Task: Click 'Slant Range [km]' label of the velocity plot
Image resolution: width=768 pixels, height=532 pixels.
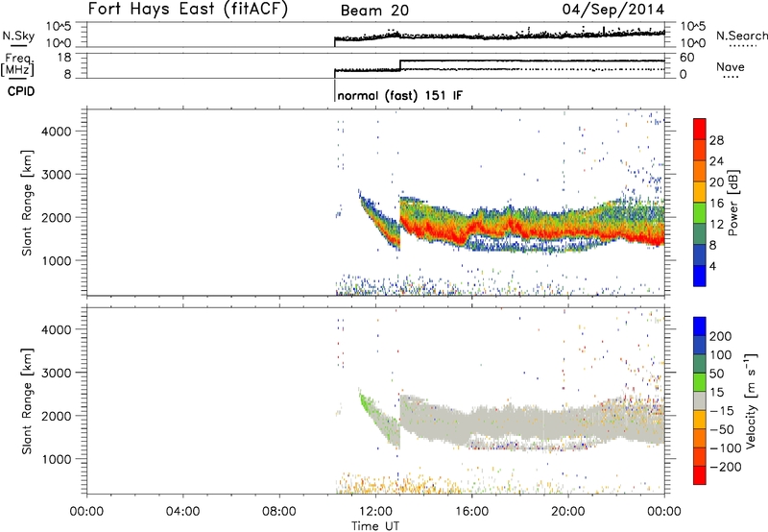Action: coord(27,400)
